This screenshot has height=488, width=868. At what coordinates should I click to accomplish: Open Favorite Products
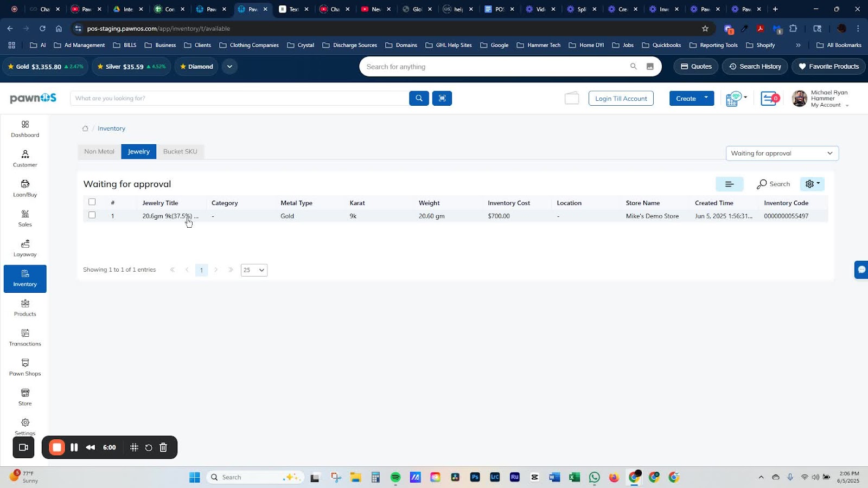[x=828, y=67]
